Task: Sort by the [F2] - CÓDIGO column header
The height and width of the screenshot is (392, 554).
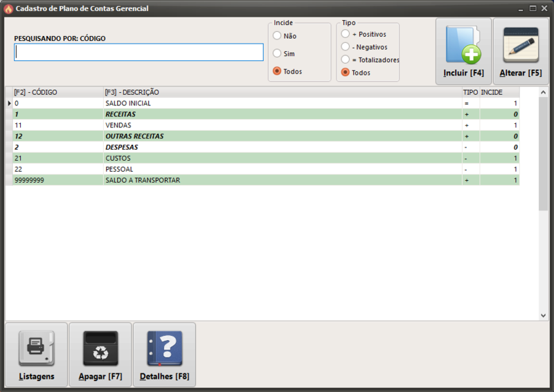Action: pyautogui.click(x=58, y=92)
